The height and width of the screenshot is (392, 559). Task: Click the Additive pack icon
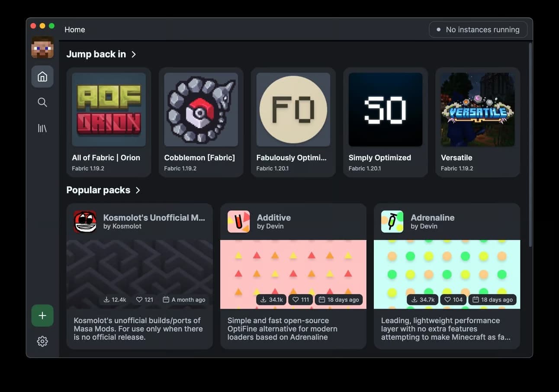pyautogui.click(x=239, y=222)
